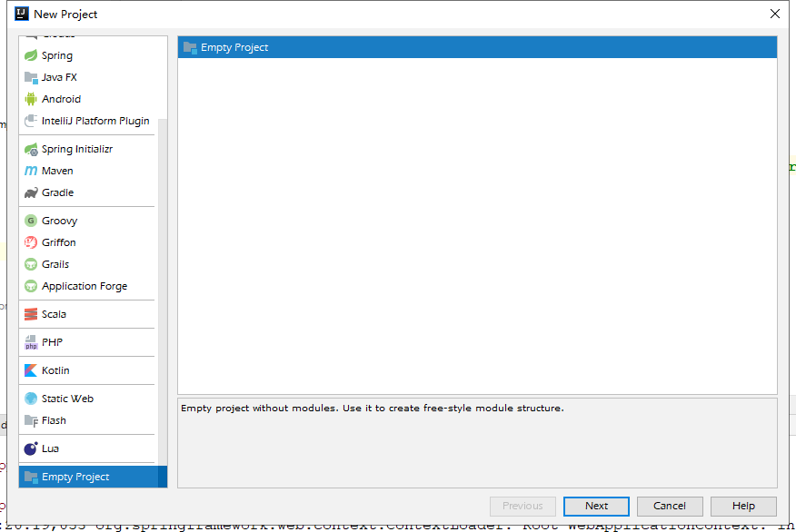Viewport: 796px width, 532px height.
Task: Click the project type list scrollbar
Action: pos(163,291)
